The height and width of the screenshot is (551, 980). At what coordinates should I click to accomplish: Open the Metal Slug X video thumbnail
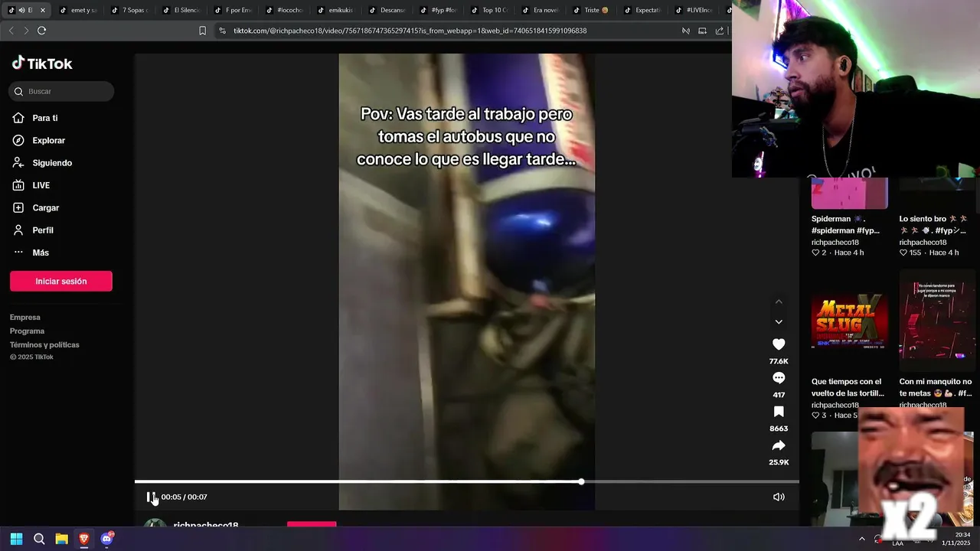(x=850, y=321)
